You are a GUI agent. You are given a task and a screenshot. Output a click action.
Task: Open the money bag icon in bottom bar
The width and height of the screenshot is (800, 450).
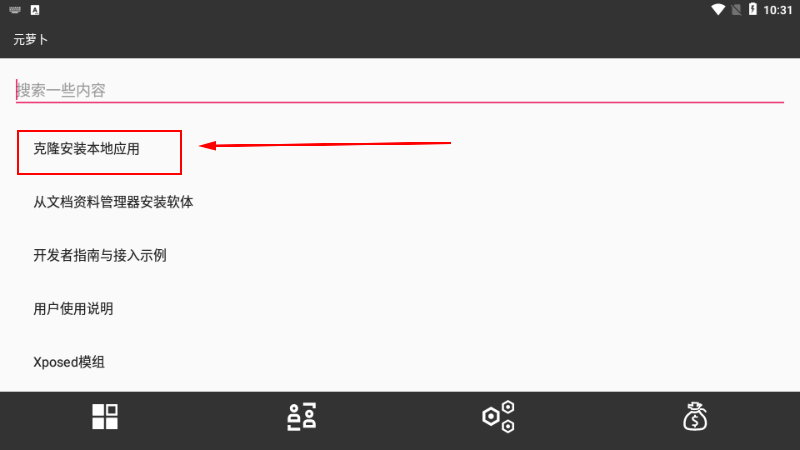(x=695, y=417)
